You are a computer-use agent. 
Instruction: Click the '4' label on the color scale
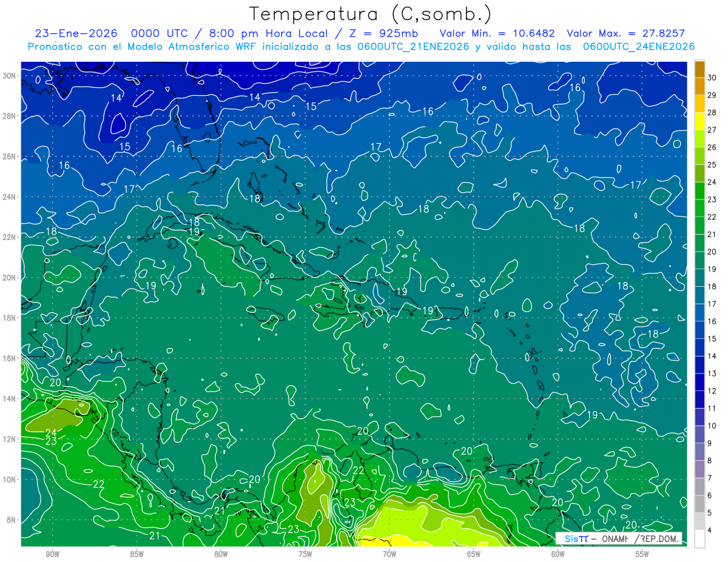[710, 530]
